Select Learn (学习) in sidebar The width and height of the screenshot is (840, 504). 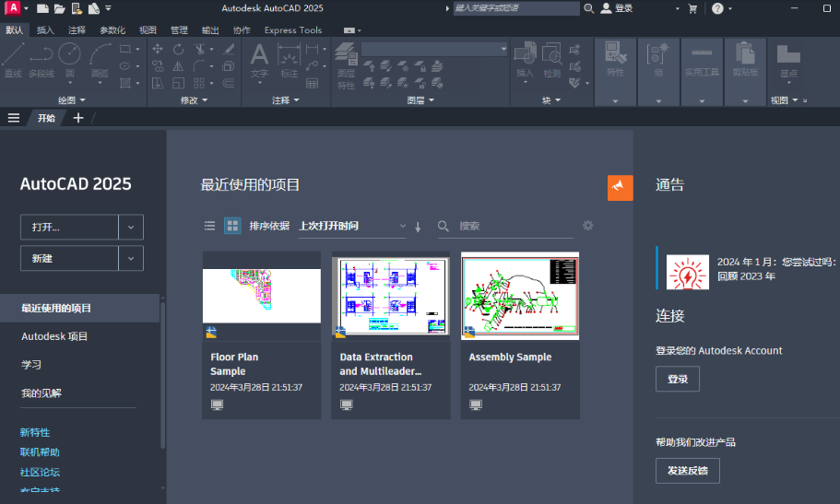click(31, 365)
